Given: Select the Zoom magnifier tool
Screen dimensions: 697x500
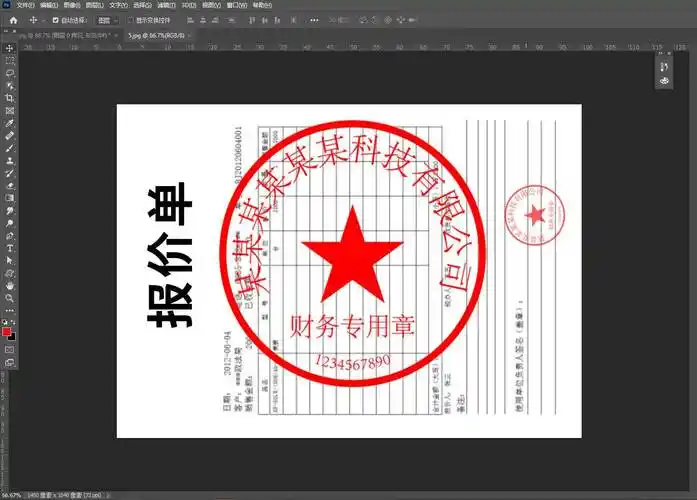Looking at the screenshot, I should click(x=9, y=298).
